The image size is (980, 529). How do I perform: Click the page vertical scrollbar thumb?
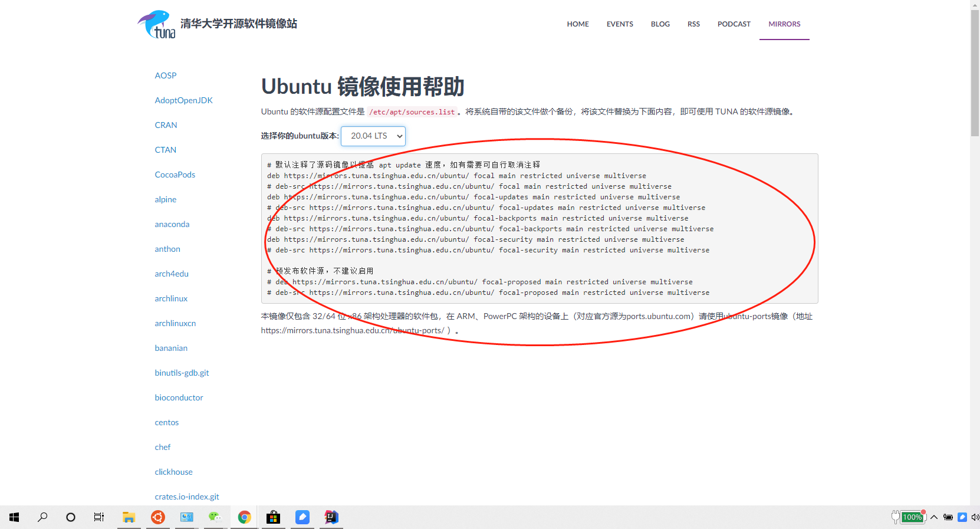(975, 73)
